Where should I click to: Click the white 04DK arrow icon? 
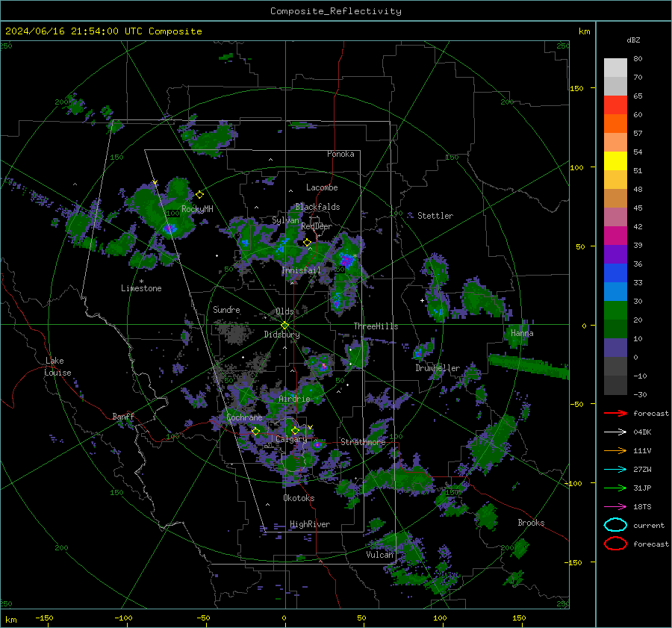[615, 432]
